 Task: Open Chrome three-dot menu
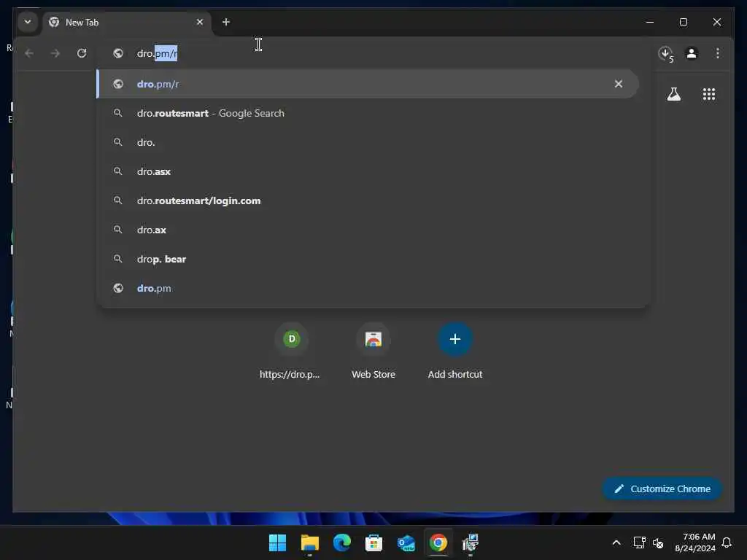(718, 53)
